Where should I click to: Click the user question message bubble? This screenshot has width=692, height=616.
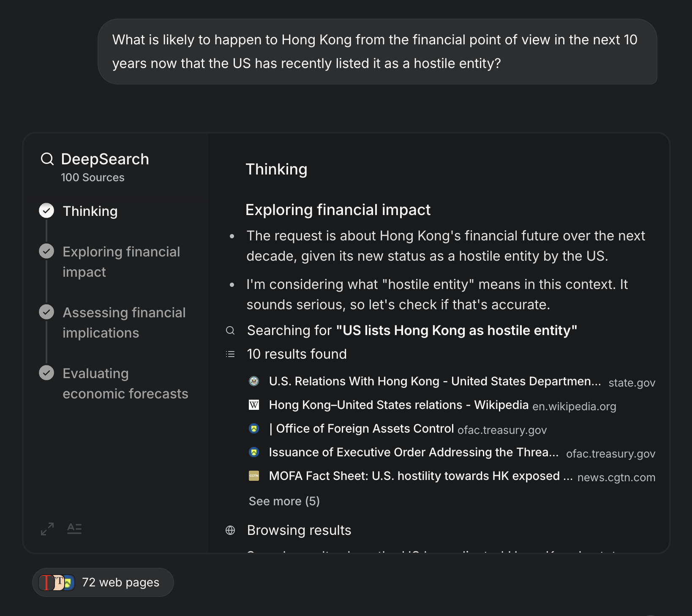coord(377,52)
